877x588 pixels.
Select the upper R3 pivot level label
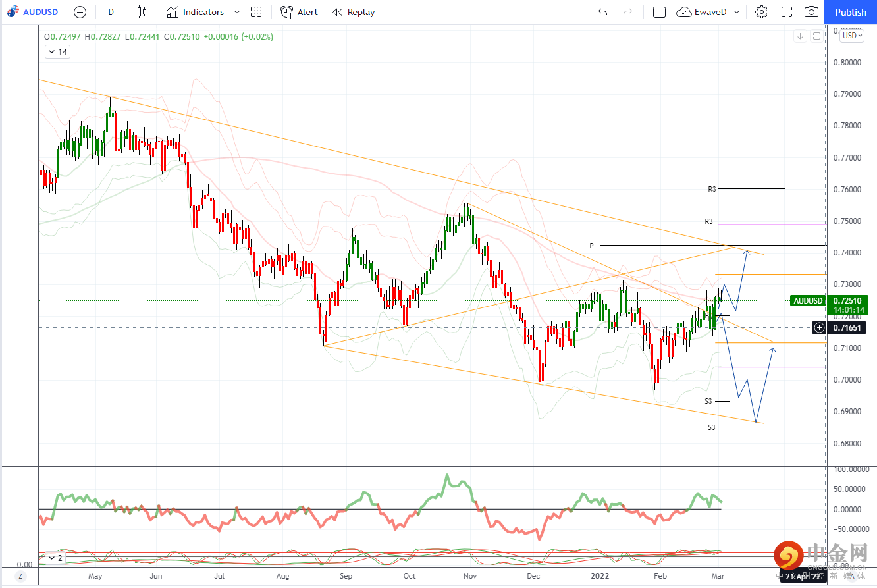712,189
